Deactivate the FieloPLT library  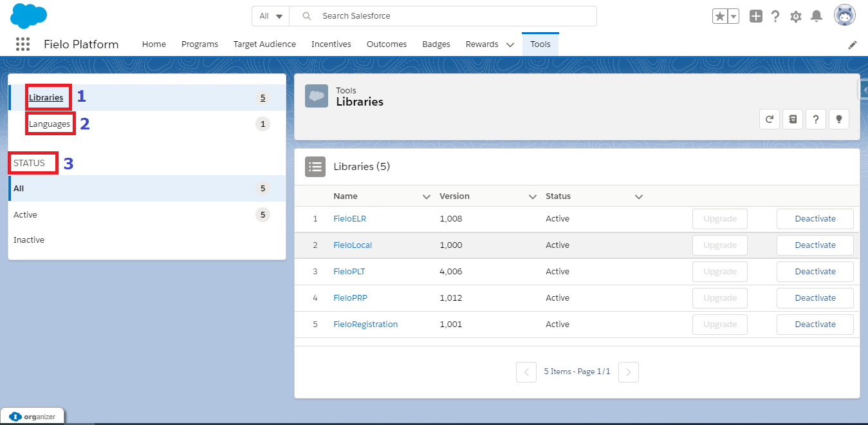click(815, 272)
